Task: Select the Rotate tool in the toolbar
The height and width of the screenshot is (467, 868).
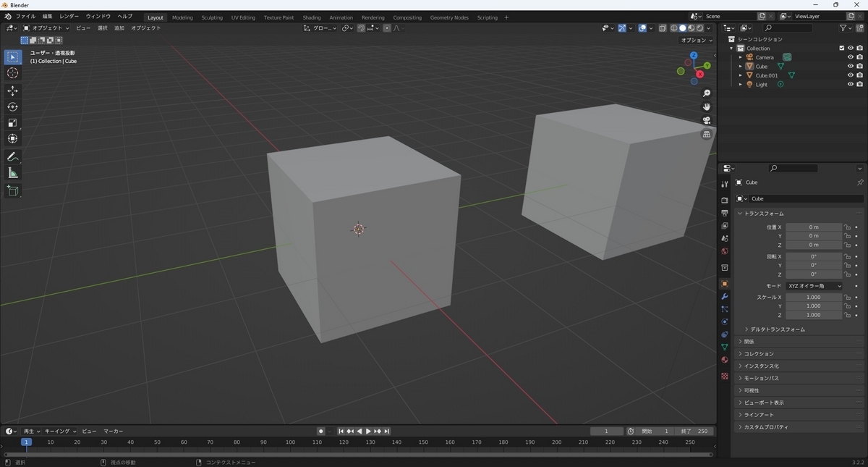Action: (x=12, y=106)
